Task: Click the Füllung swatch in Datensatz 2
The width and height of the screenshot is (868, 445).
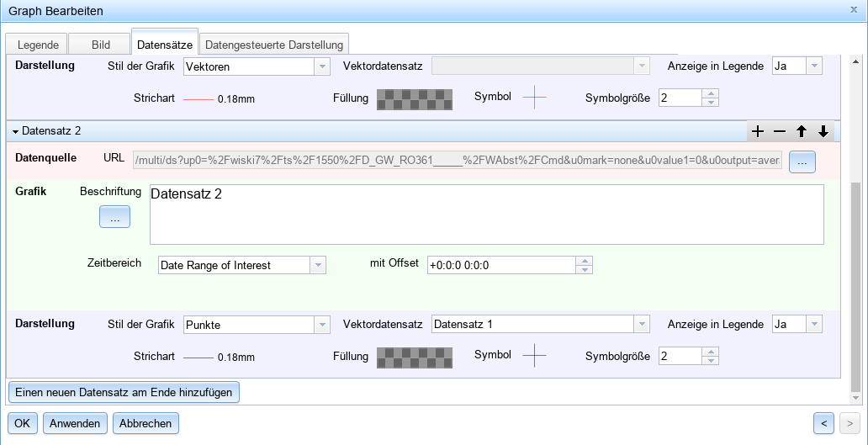Action: pyautogui.click(x=414, y=357)
